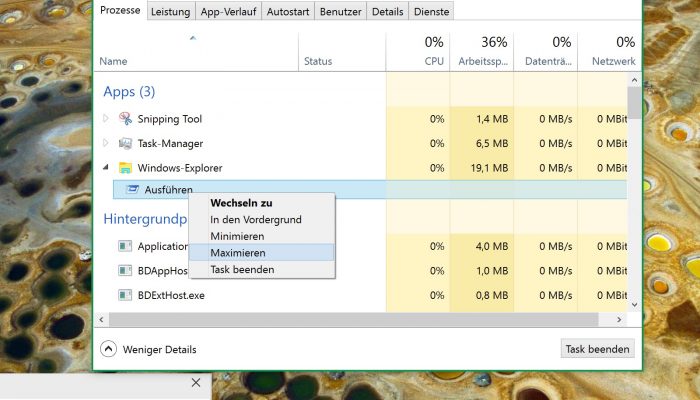Select the BDExtHost.exe process row
Viewport: 700px width, 400px height.
(x=361, y=295)
